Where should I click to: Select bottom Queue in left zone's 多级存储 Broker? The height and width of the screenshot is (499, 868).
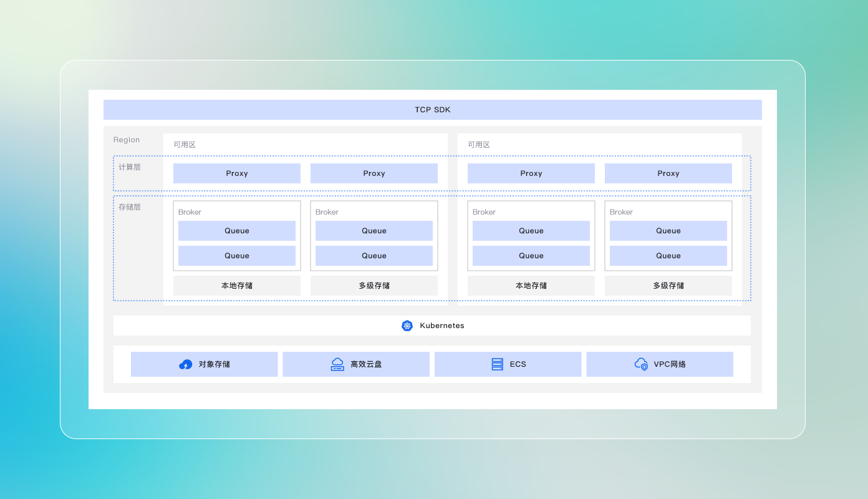374,256
